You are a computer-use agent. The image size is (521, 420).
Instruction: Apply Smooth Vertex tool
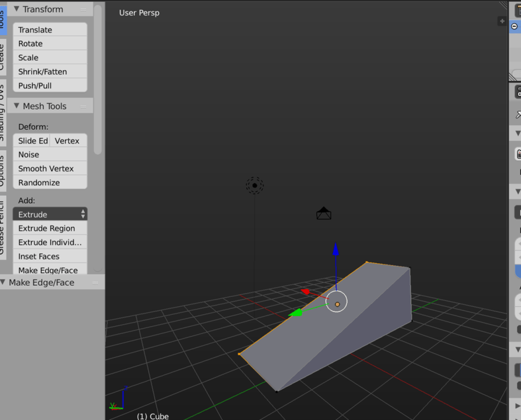coord(50,169)
